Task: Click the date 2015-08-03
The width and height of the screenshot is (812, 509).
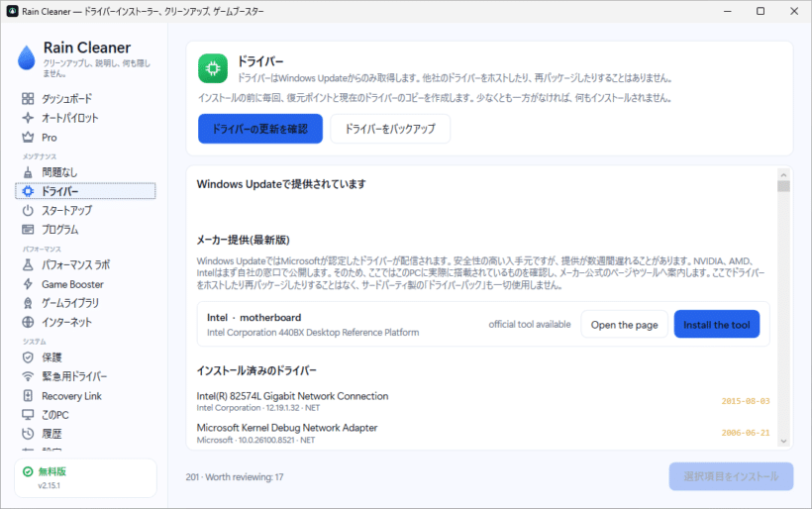Action: tap(746, 401)
